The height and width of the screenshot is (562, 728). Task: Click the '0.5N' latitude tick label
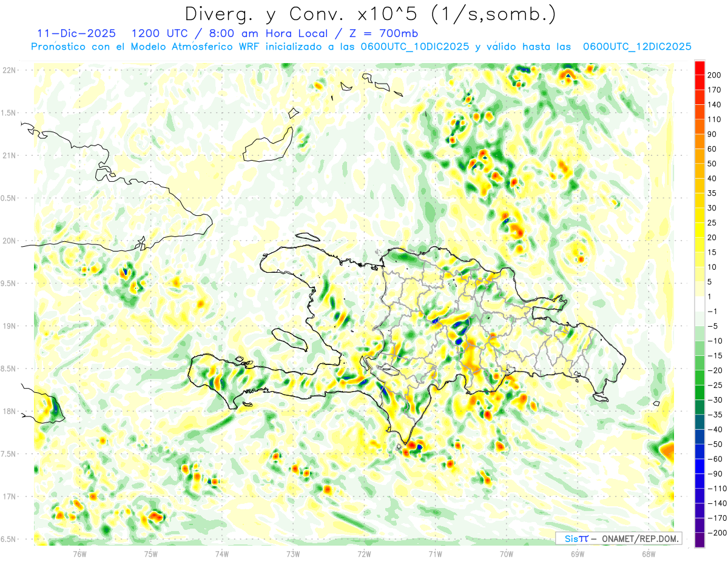coord(9,198)
